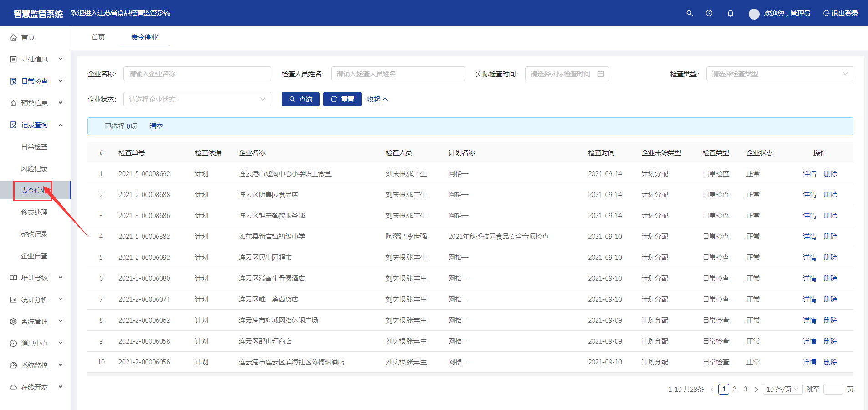The height and width of the screenshot is (410, 868).
Task: Switch to the 首页 tab
Action: (98, 37)
